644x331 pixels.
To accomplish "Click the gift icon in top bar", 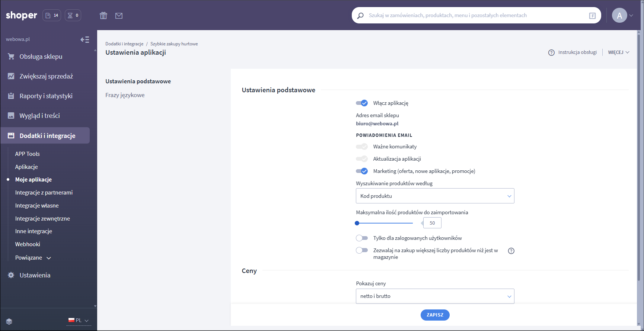I will (x=103, y=16).
